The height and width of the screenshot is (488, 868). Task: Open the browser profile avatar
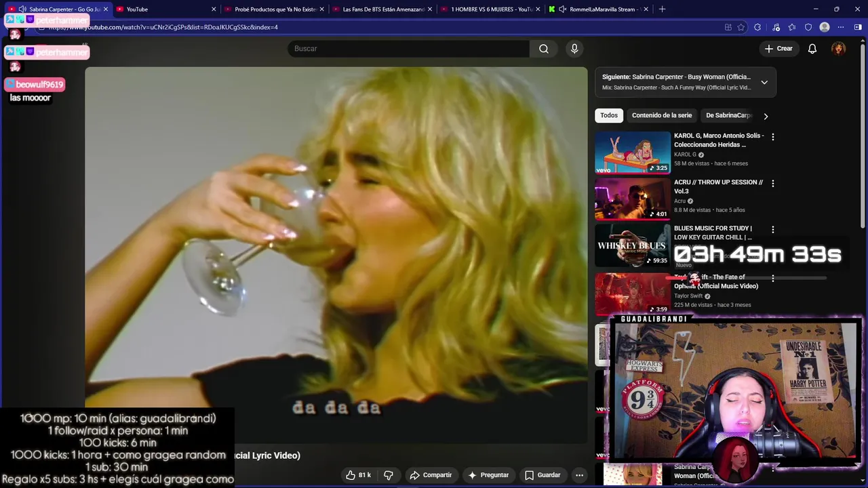coord(825,27)
